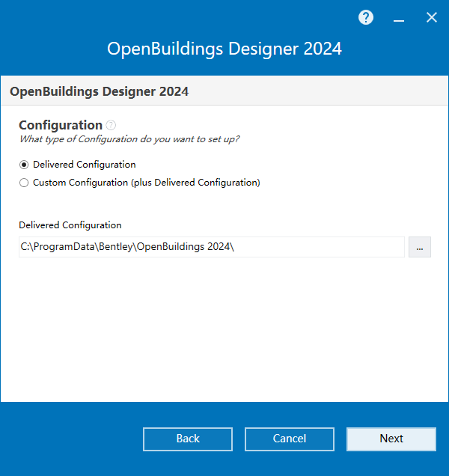Browse for folder with the ellipsis button
Viewport: 449px width, 476px height.
tap(420, 247)
